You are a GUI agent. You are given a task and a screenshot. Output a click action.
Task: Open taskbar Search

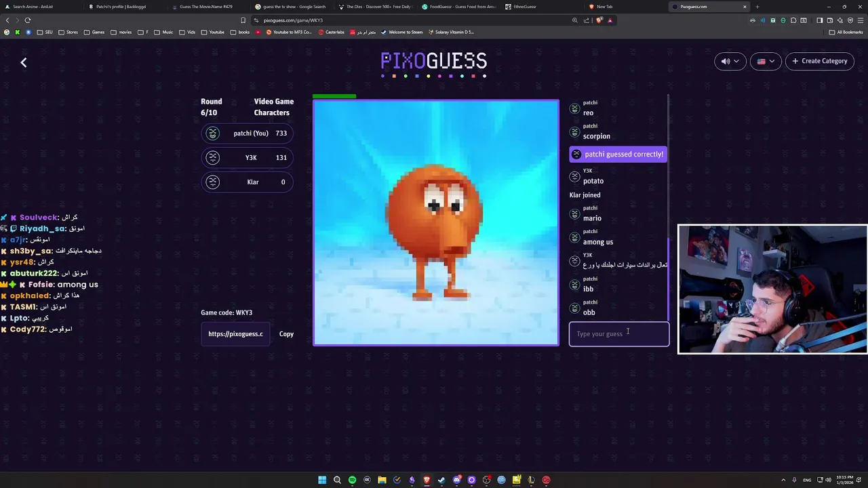(337, 480)
